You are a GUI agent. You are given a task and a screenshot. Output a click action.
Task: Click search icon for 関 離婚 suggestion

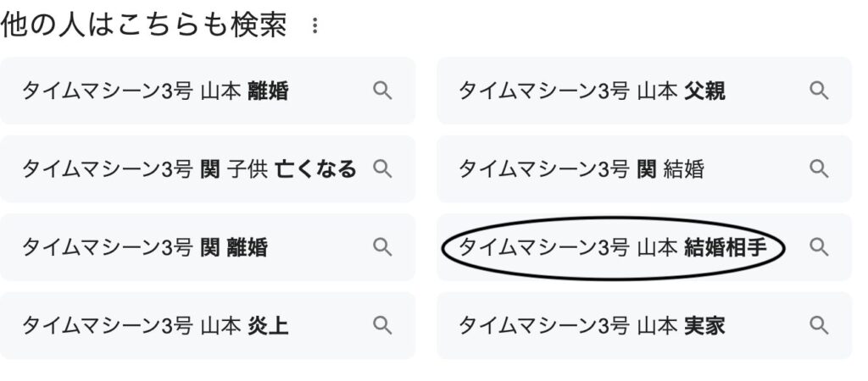click(x=382, y=246)
